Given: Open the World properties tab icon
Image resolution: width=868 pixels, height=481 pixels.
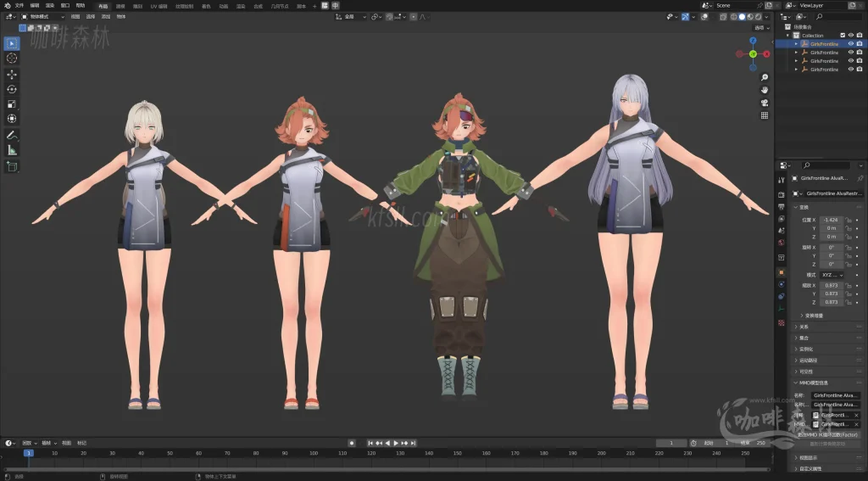Looking at the screenshot, I should click(781, 243).
